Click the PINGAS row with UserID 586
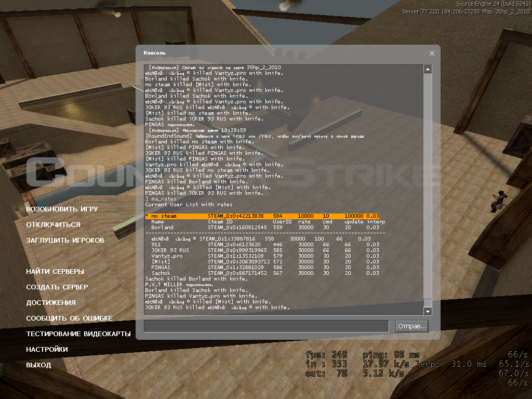532x399 pixels. [x=265, y=268]
